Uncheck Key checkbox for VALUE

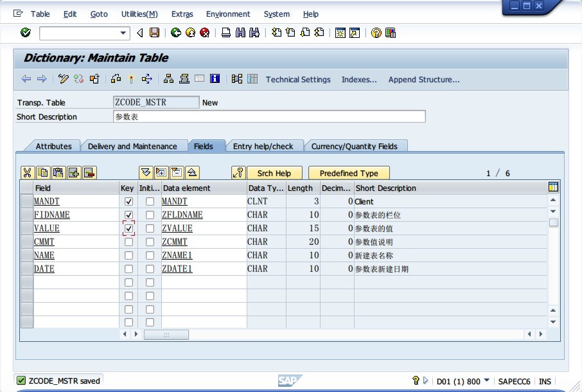tap(128, 228)
